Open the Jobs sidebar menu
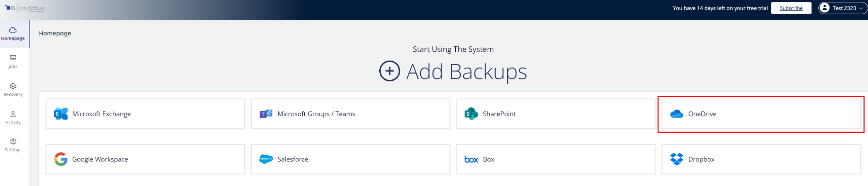 tap(13, 61)
